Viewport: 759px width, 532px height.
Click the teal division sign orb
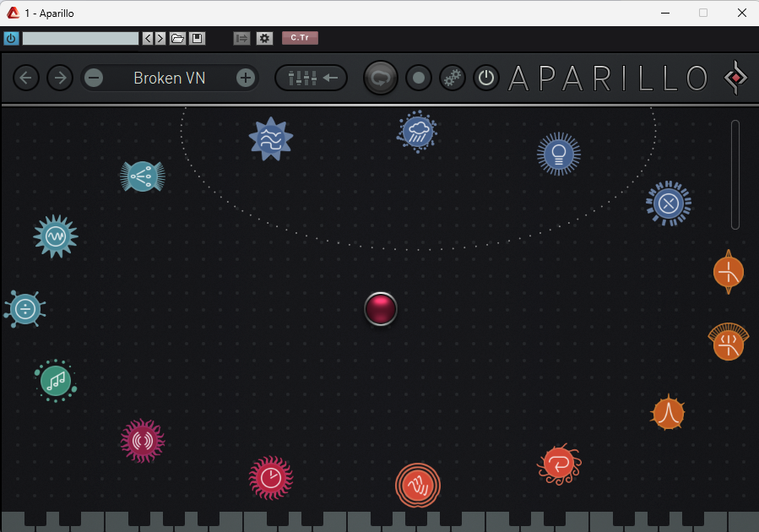click(x=25, y=309)
